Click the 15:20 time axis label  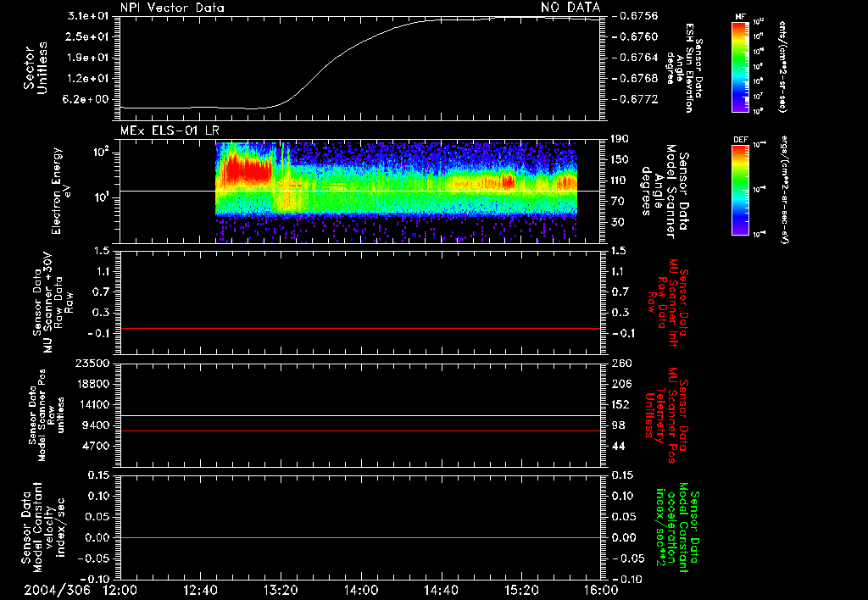tap(521, 590)
